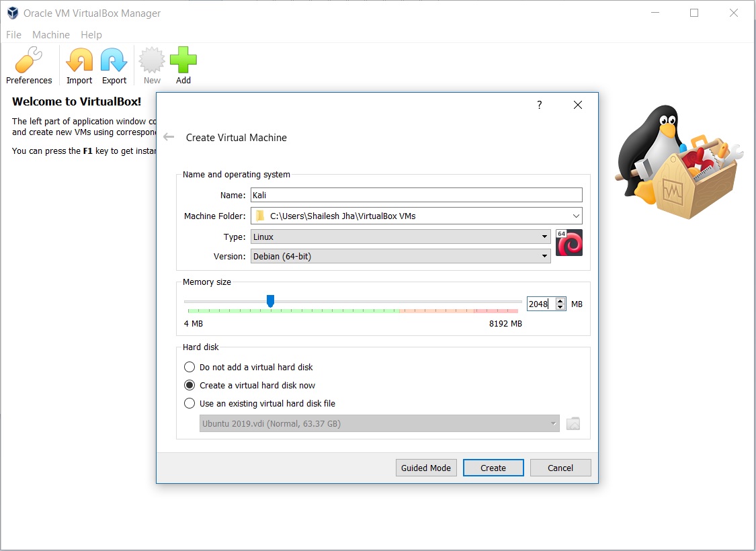
Task: Select Create a virtual hard disk now
Action: (x=249, y=385)
